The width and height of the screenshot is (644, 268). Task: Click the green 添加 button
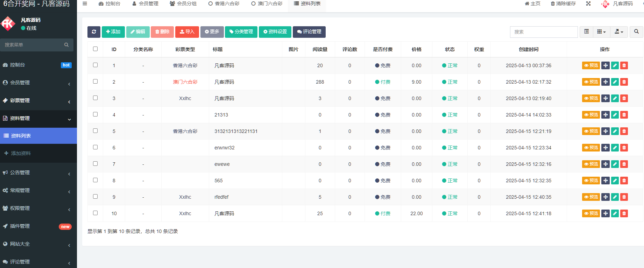pos(113,32)
